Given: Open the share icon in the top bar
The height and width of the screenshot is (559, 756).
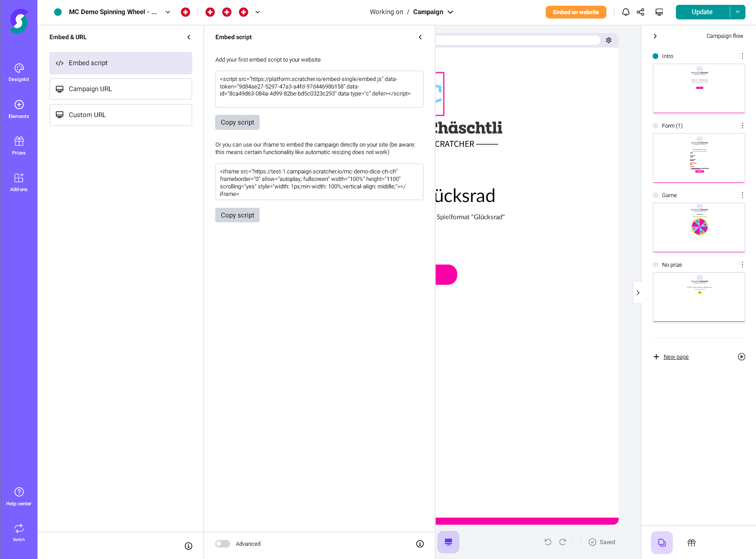Looking at the screenshot, I should 641,12.
